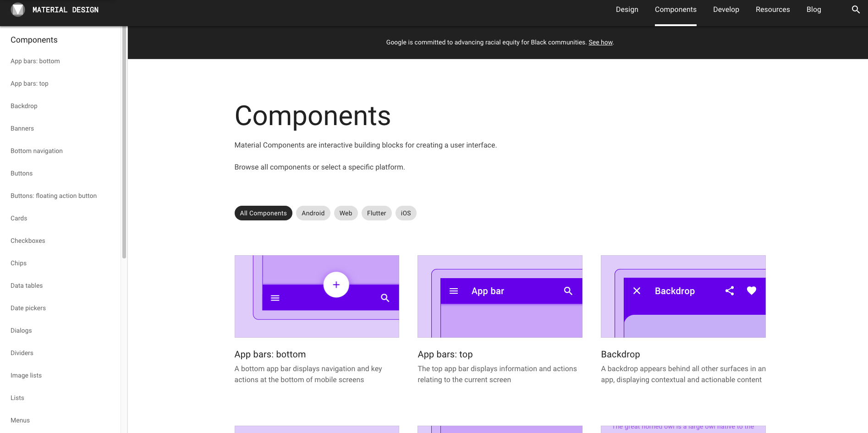Select the Components tab in header

click(x=676, y=10)
